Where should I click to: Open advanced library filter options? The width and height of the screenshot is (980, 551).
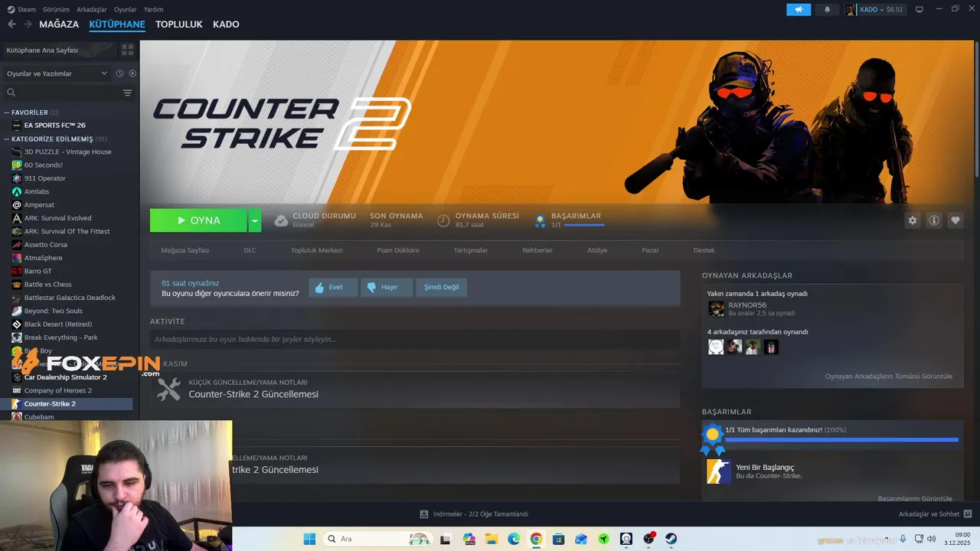coord(127,93)
